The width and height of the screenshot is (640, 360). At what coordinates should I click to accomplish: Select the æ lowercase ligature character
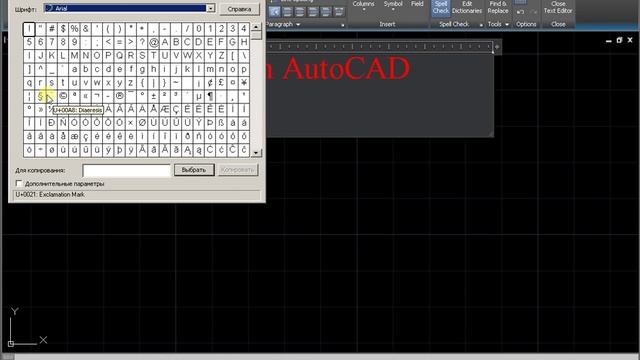coord(74,136)
